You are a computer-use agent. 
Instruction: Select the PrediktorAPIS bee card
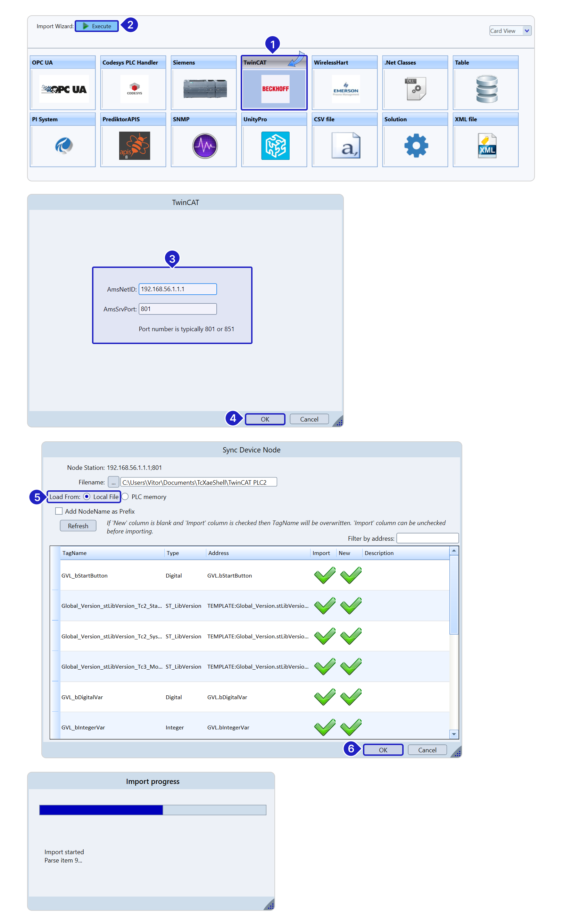[x=133, y=139]
